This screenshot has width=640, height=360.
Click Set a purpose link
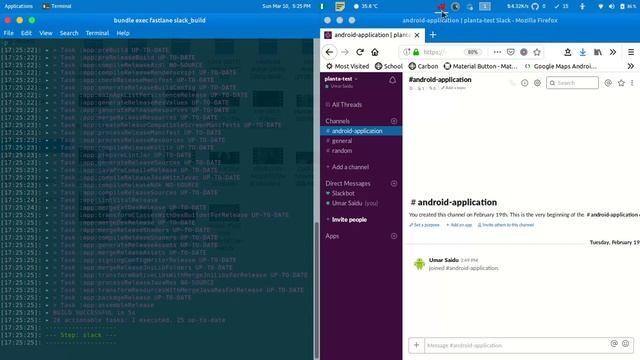tap(424, 225)
